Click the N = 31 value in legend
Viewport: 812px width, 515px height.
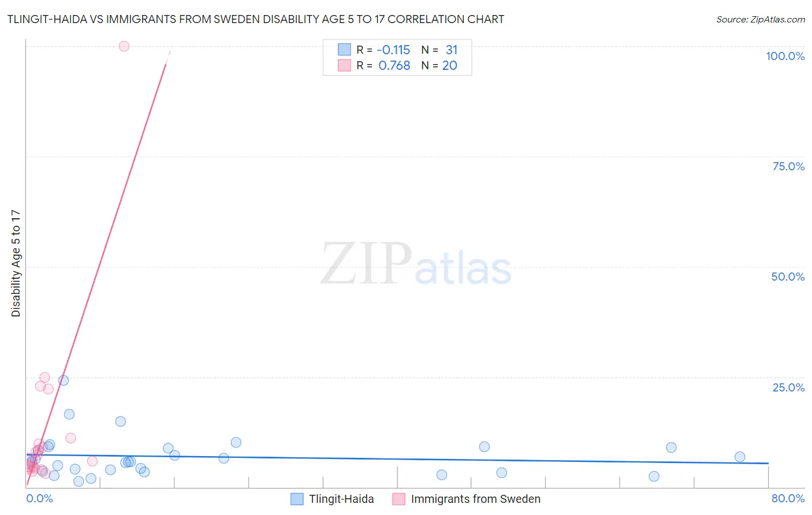pyautogui.click(x=439, y=50)
